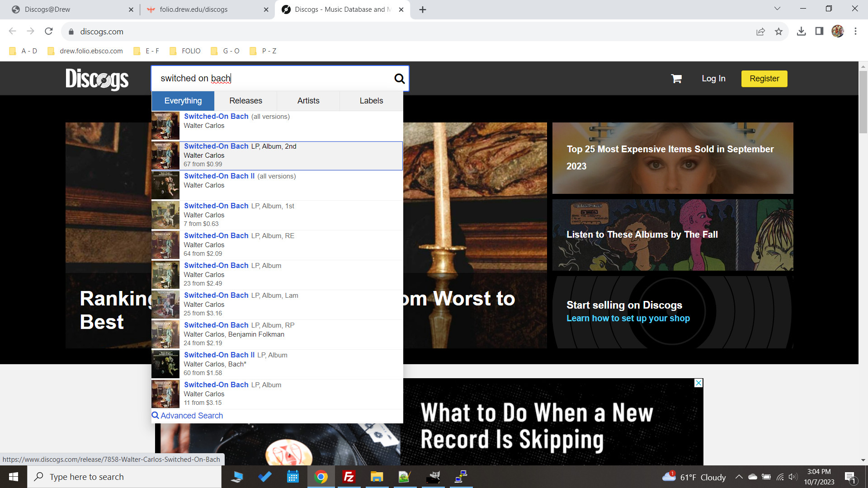Open Switched-On Bach LP, Album, RP result

(x=277, y=334)
